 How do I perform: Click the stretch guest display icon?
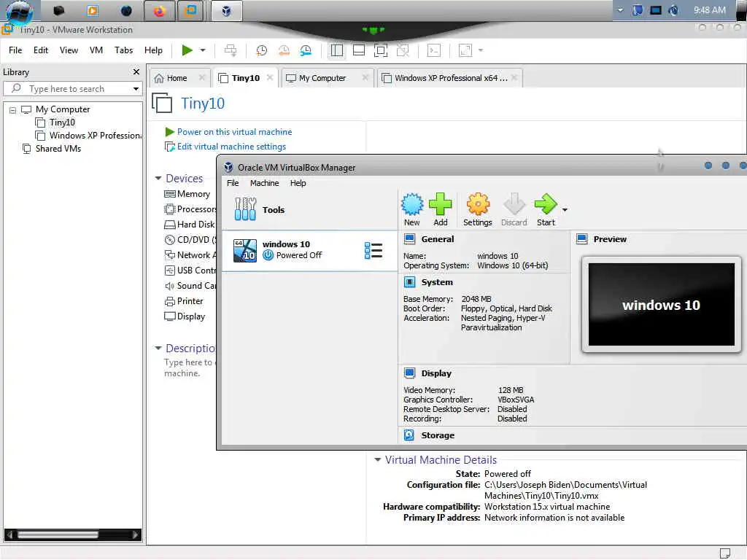click(x=465, y=50)
